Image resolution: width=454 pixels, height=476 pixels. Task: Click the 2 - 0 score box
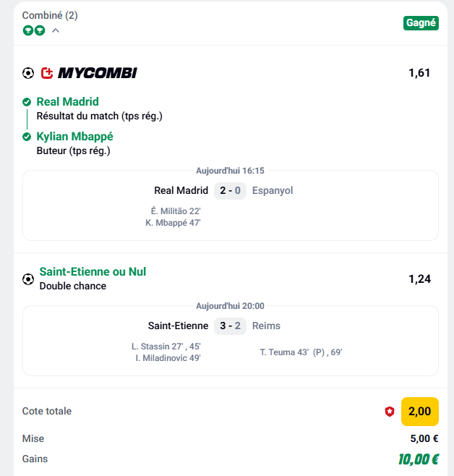pyautogui.click(x=230, y=191)
